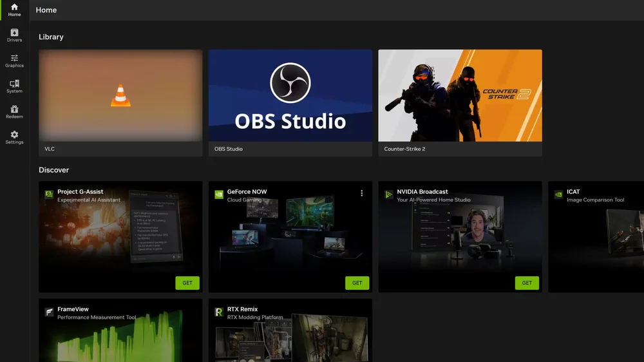644x362 pixels.
Task: Click the FrameView logo icon
Action: (x=49, y=312)
